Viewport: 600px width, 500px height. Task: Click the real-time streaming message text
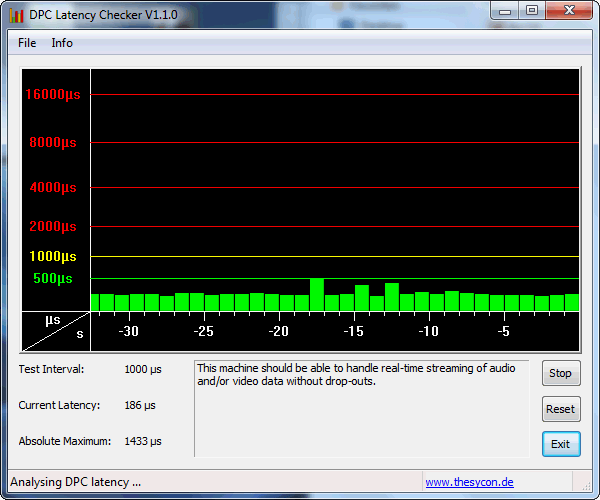coord(356,375)
